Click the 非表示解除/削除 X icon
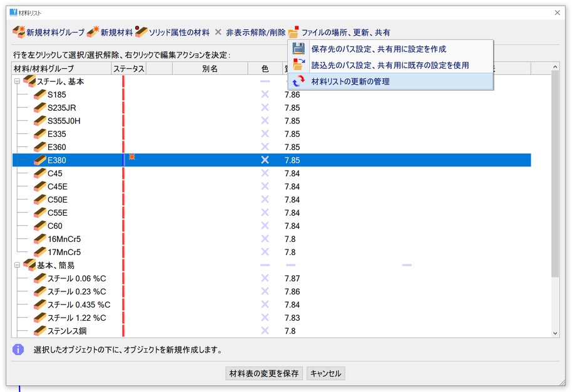This screenshot has height=392, width=572. click(x=218, y=32)
